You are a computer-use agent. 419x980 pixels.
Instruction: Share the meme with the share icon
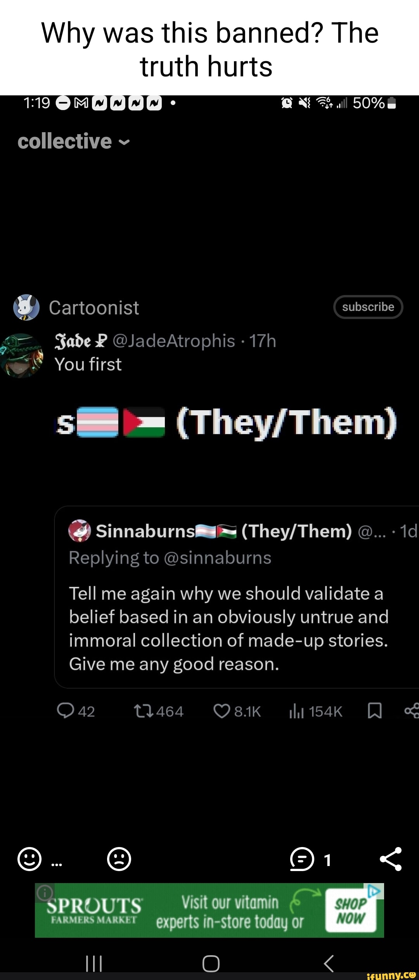coord(391,859)
